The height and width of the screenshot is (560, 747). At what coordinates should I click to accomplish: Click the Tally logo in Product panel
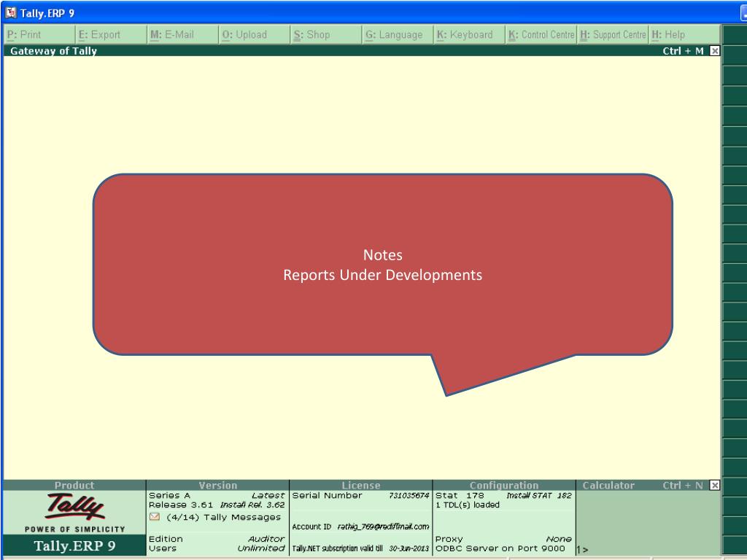[x=75, y=506]
